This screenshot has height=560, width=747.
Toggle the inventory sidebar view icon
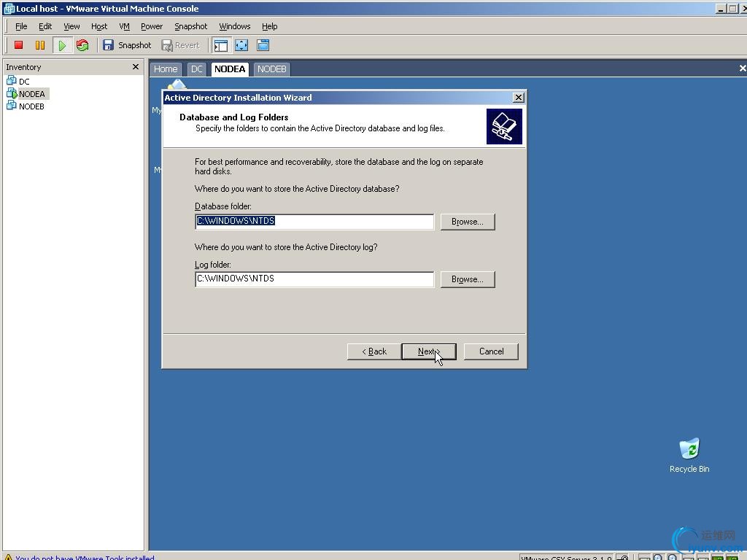[221, 45]
